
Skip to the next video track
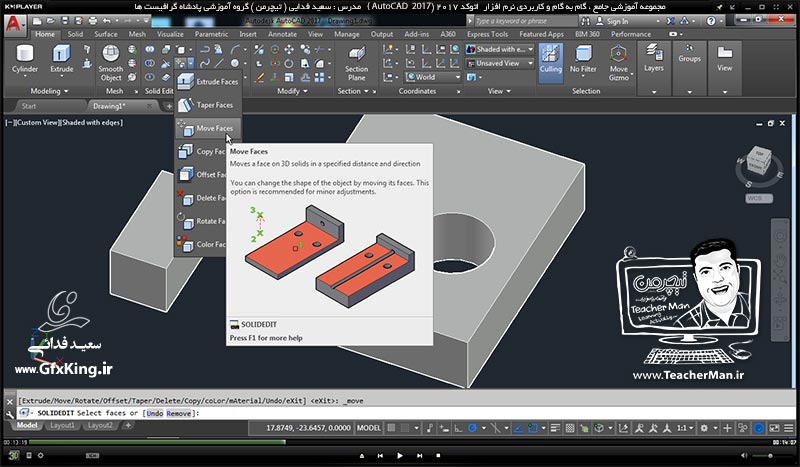coord(419,455)
